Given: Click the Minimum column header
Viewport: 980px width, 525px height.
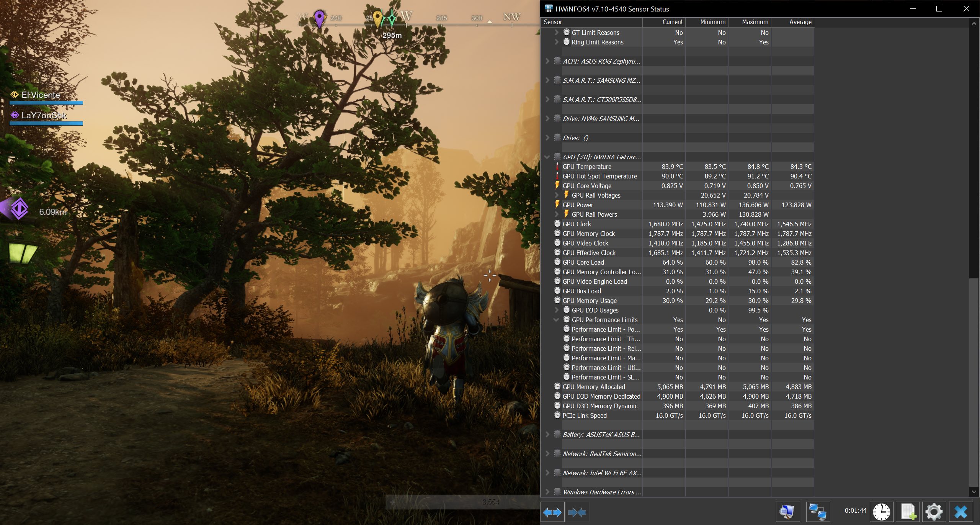Looking at the screenshot, I should pos(707,22).
